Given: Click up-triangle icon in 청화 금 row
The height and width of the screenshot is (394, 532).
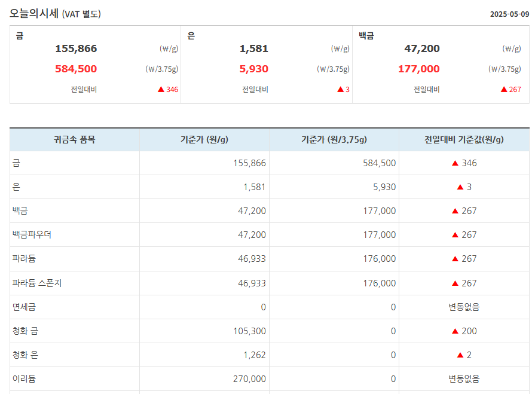Looking at the screenshot, I should tap(455, 331).
